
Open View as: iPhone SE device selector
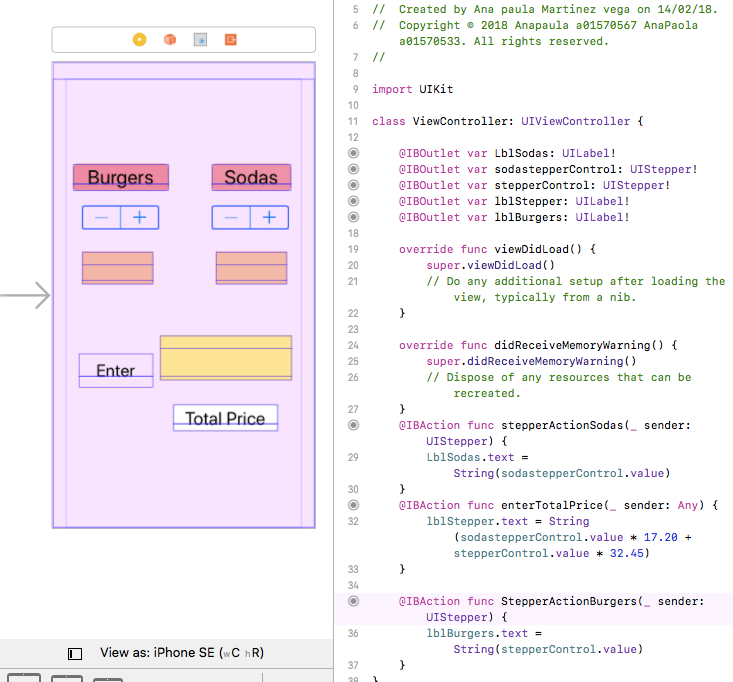point(182,653)
